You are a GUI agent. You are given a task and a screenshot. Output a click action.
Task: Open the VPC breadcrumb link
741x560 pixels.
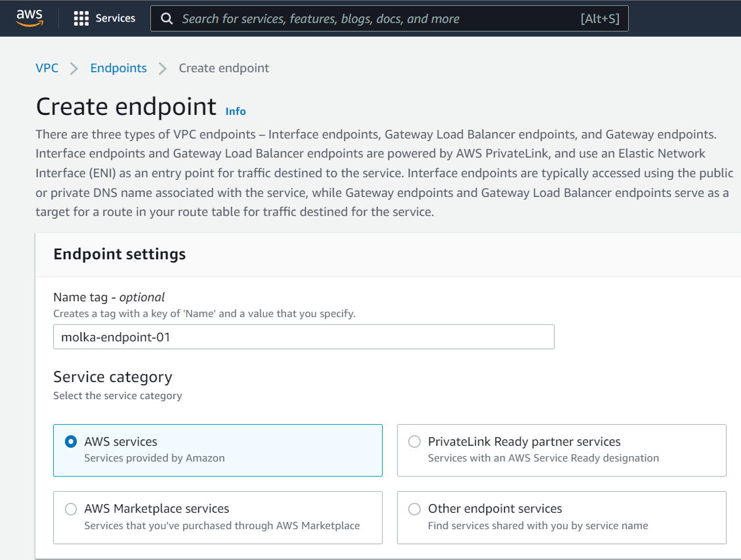[x=47, y=68]
